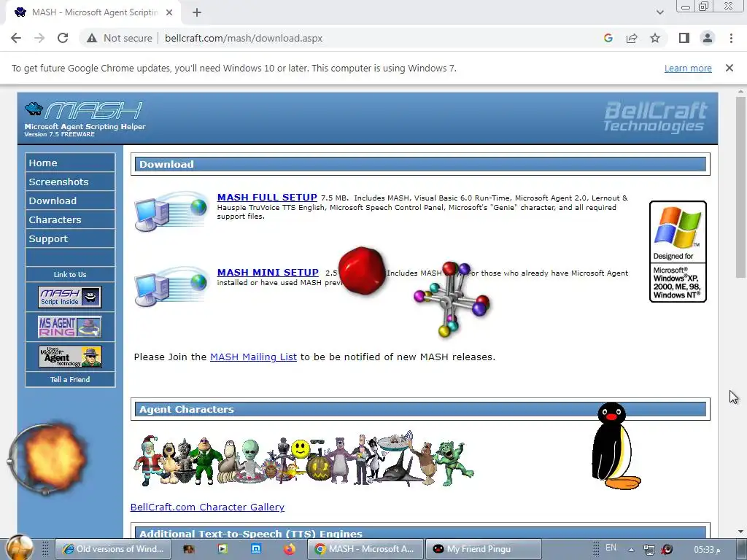Click the EN language indicator

[611, 548]
